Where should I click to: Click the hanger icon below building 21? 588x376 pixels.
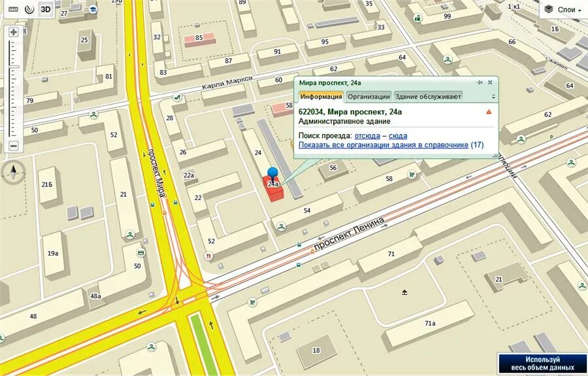coord(130,235)
